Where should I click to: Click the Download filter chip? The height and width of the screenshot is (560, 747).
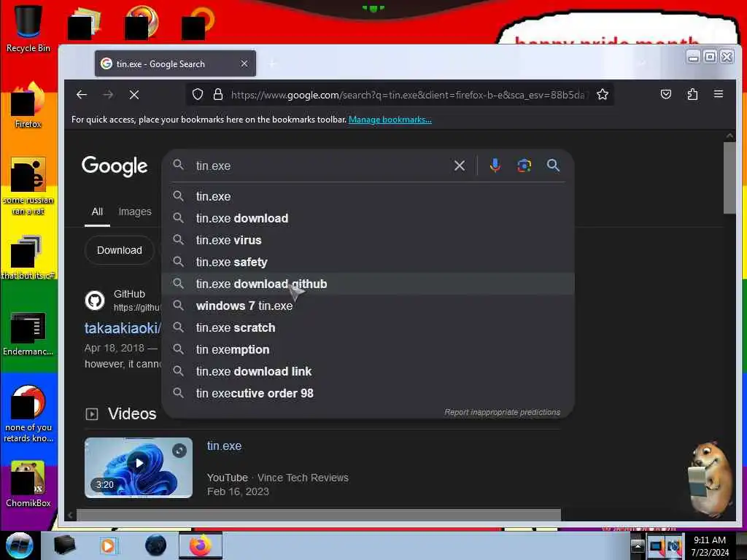(120, 250)
